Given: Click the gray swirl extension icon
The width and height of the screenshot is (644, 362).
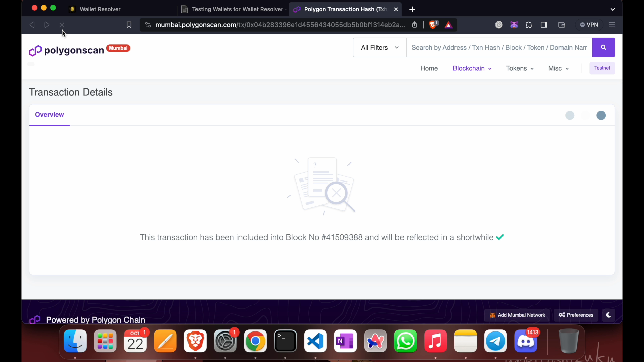Looking at the screenshot, I should [x=499, y=25].
